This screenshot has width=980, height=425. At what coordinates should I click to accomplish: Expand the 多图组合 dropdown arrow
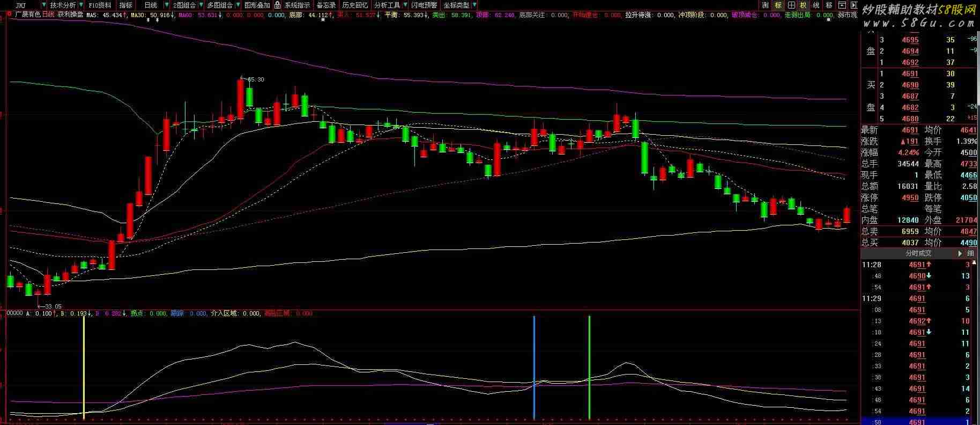point(237,5)
